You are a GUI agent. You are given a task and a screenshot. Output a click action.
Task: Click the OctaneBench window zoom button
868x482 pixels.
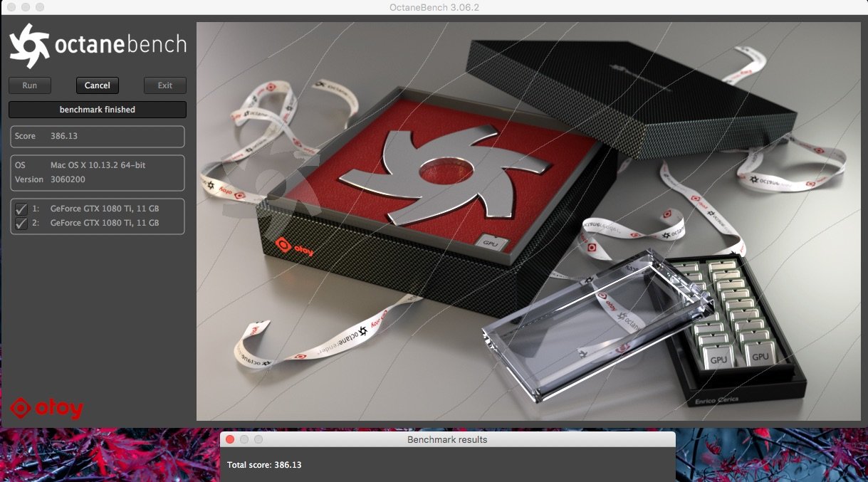(x=39, y=7)
